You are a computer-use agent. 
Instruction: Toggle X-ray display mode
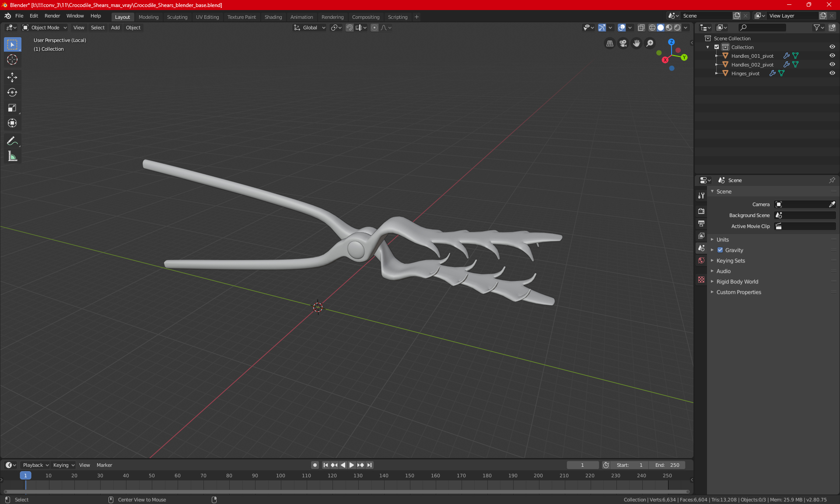point(641,28)
